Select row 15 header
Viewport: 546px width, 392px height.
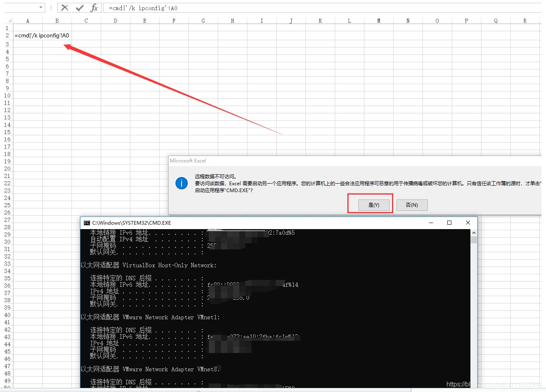[x=7, y=132]
